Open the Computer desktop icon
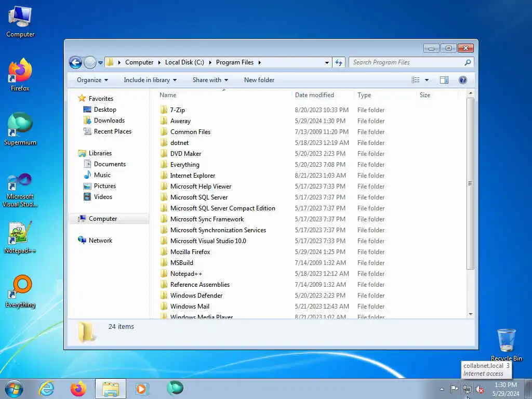Image resolution: width=532 pixels, height=399 pixels. click(20, 21)
